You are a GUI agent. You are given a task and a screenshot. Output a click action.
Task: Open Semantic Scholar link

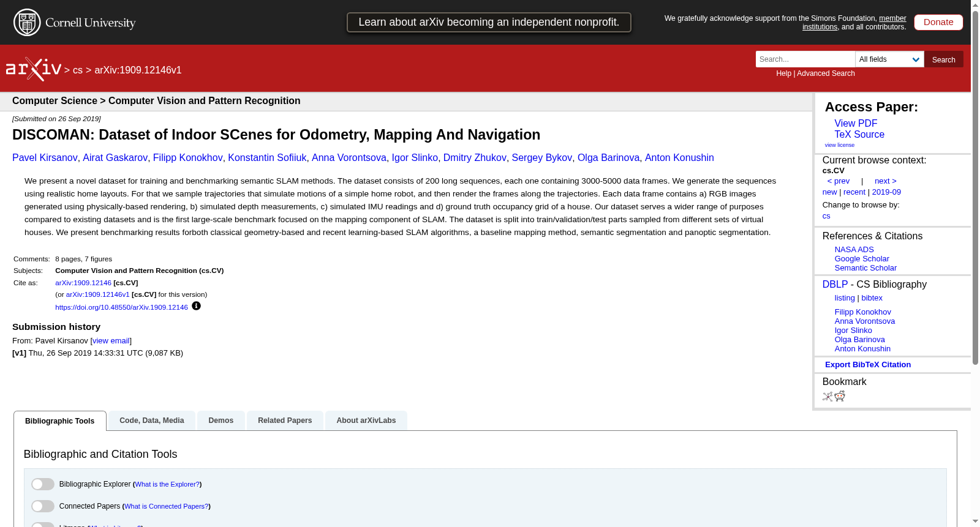[x=865, y=268]
